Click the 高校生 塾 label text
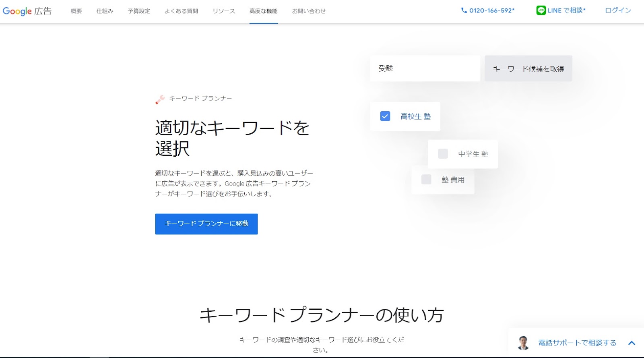The image size is (644, 358). 415,116
